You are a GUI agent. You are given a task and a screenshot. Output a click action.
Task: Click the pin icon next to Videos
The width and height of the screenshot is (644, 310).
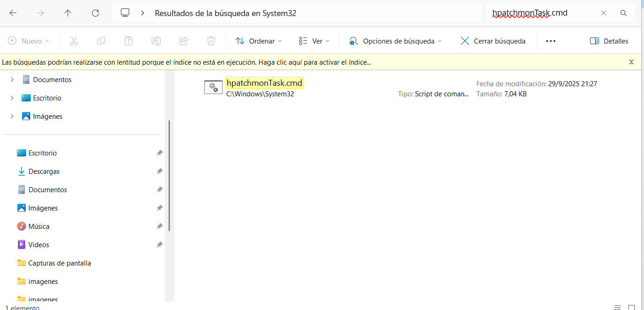(159, 244)
